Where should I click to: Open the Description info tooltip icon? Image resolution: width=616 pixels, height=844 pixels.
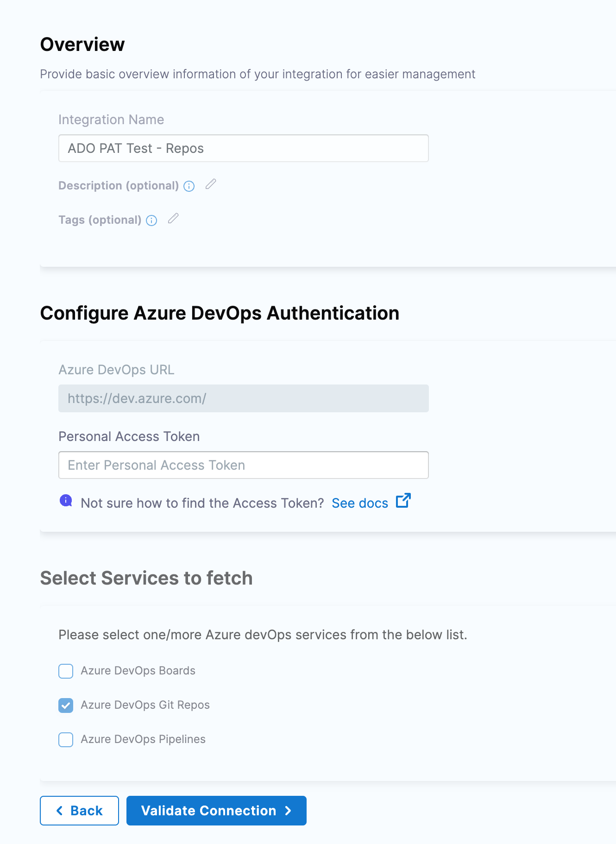click(189, 186)
